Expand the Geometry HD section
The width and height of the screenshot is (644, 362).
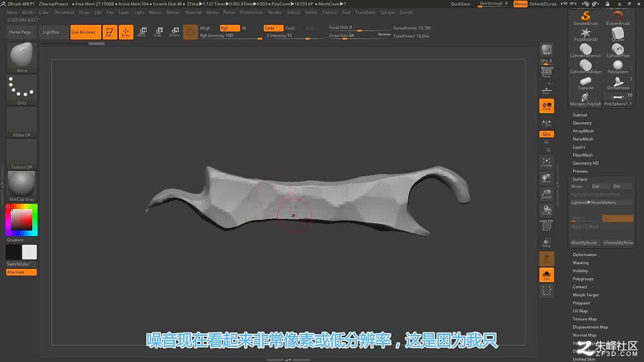586,163
